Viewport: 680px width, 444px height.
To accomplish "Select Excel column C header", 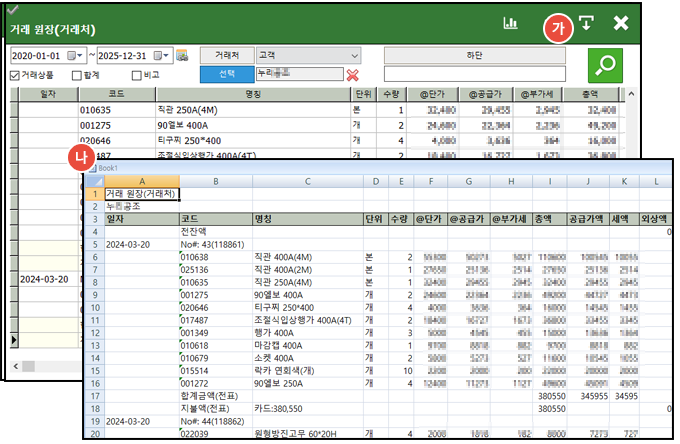I will 307,182.
